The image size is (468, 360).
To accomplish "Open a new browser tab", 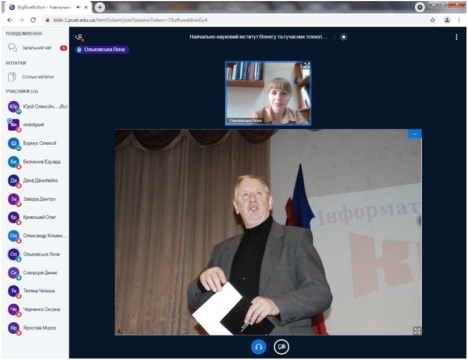I will [x=99, y=7].
